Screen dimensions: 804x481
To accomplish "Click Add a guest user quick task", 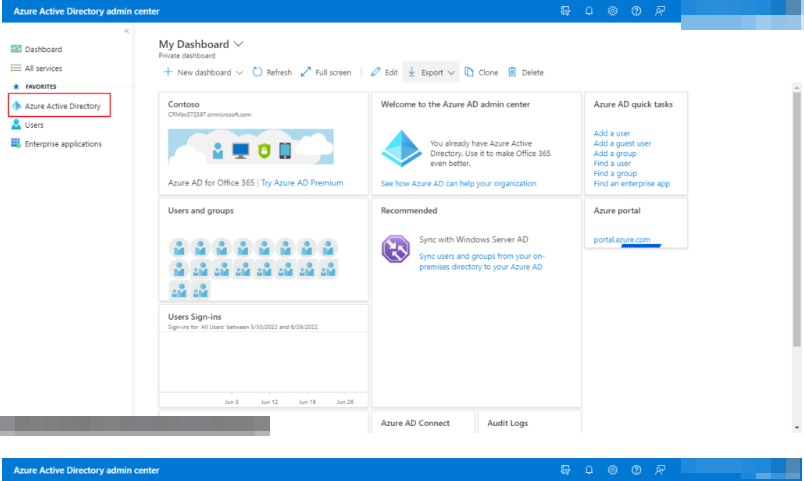I will pos(622,144).
